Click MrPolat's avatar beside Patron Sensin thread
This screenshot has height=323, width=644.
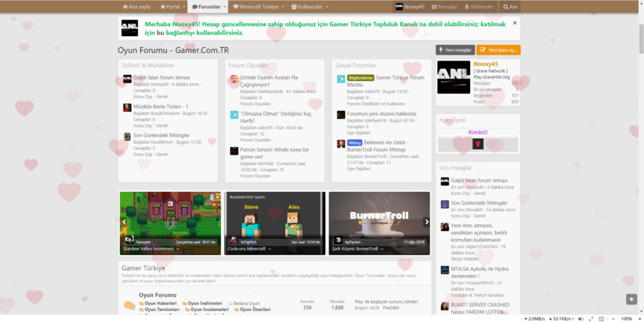point(234,151)
